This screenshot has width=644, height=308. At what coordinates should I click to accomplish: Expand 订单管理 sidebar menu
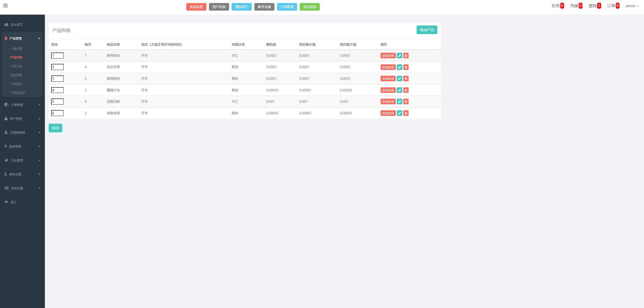pos(17,105)
